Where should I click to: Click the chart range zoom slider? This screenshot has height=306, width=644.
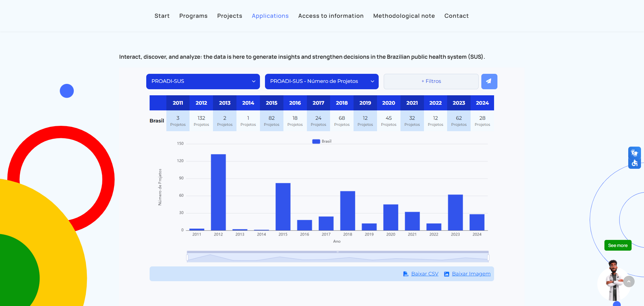[x=338, y=257]
